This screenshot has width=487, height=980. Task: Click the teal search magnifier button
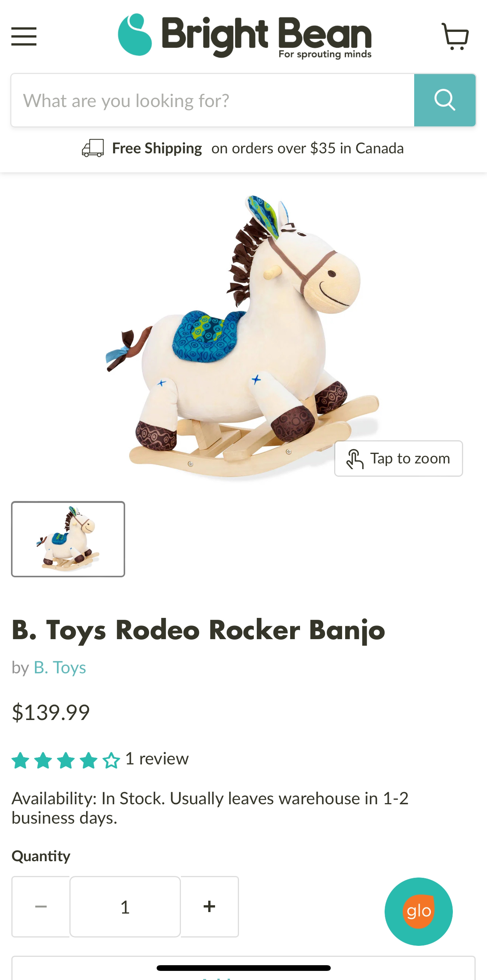445,100
